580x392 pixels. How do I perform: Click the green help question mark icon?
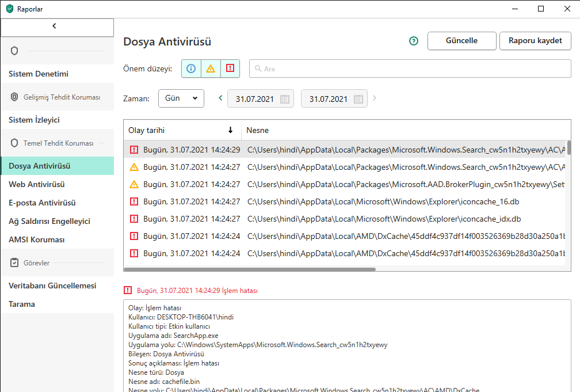[x=413, y=41]
